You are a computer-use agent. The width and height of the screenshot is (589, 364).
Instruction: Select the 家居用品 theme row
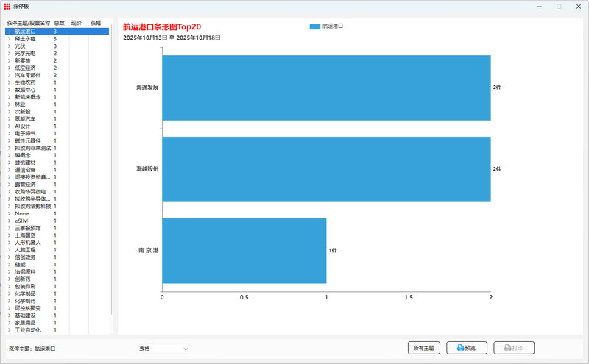(x=57, y=323)
